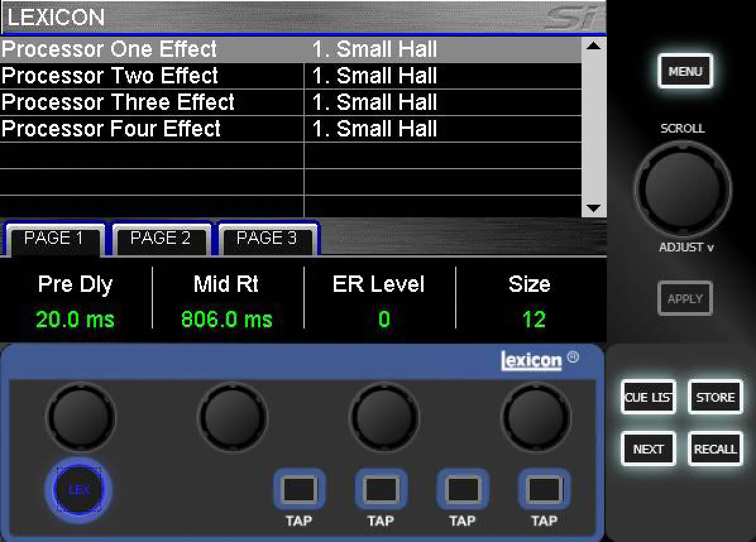This screenshot has width=756, height=542.
Task: Click Small Hall value for Processor Two
Action: 375,76
